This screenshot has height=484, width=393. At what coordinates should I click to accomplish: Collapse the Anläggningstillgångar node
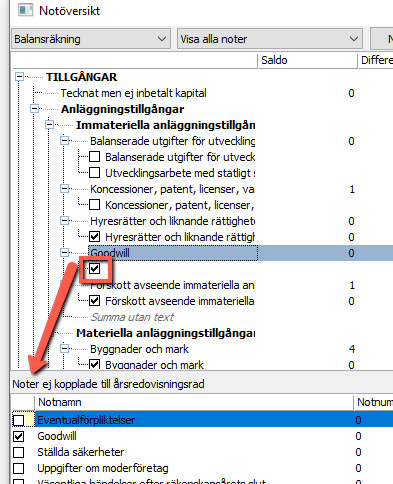pos(35,109)
